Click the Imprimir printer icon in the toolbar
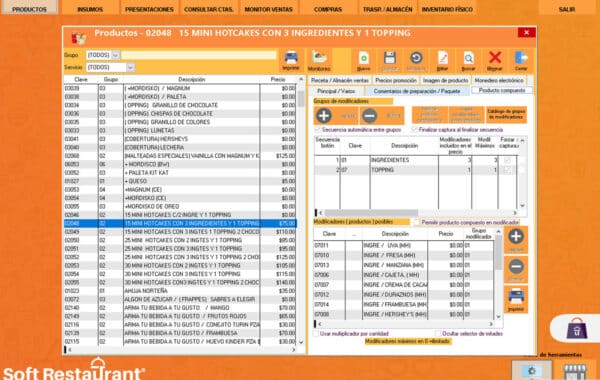600x380 pixels. coord(291,60)
